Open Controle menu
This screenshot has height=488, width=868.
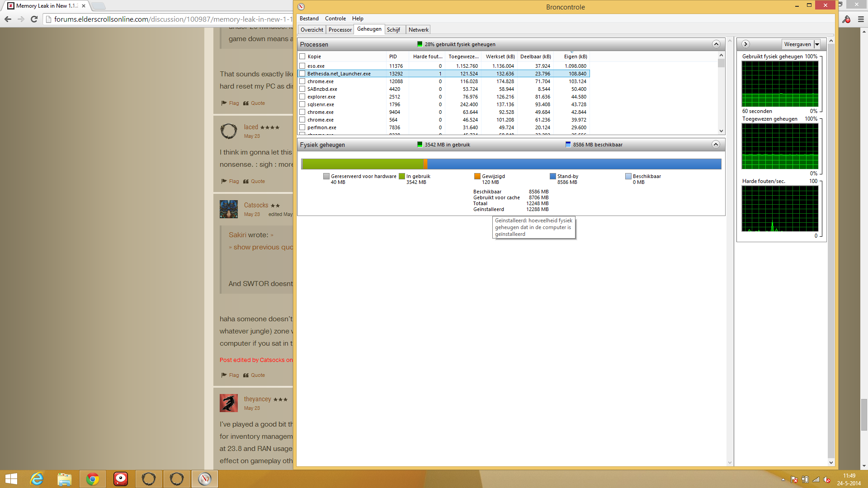click(x=335, y=19)
